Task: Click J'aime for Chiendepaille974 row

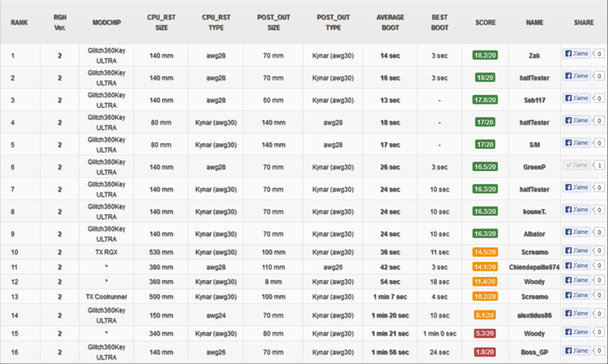Action: tap(577, 265)
